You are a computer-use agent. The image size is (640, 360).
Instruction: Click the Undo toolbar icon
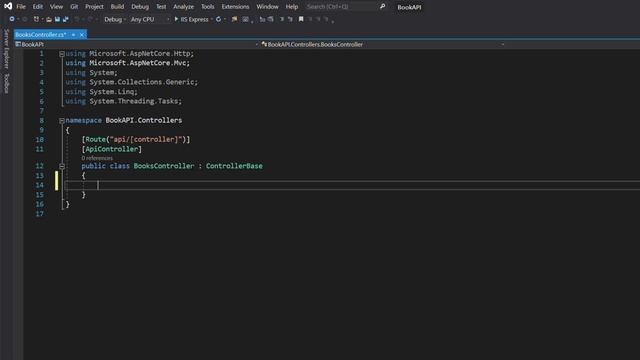coord(77,19)
